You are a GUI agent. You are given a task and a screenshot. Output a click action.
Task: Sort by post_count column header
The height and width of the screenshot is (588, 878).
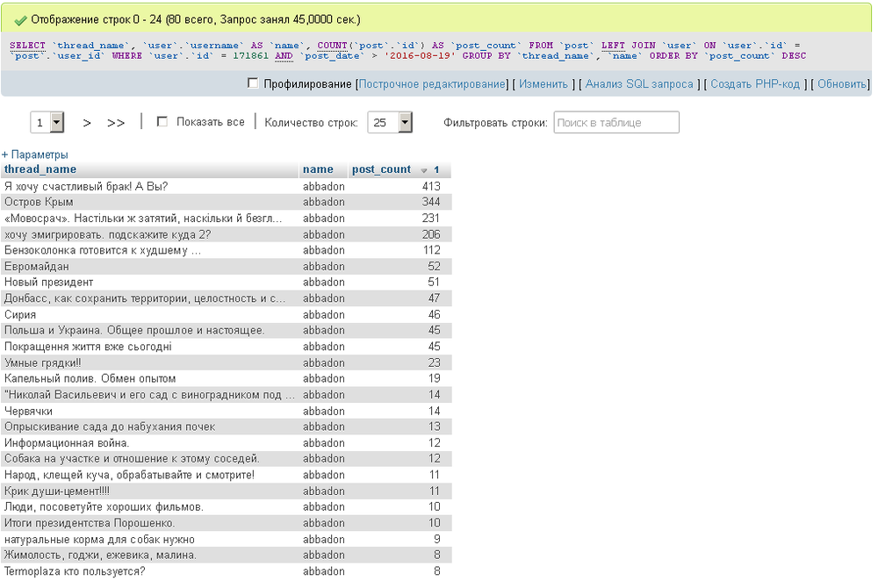click(x=381, y=169)
